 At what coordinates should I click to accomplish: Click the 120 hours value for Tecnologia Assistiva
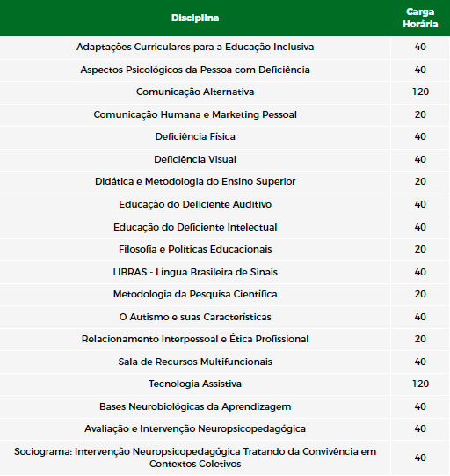420,384
